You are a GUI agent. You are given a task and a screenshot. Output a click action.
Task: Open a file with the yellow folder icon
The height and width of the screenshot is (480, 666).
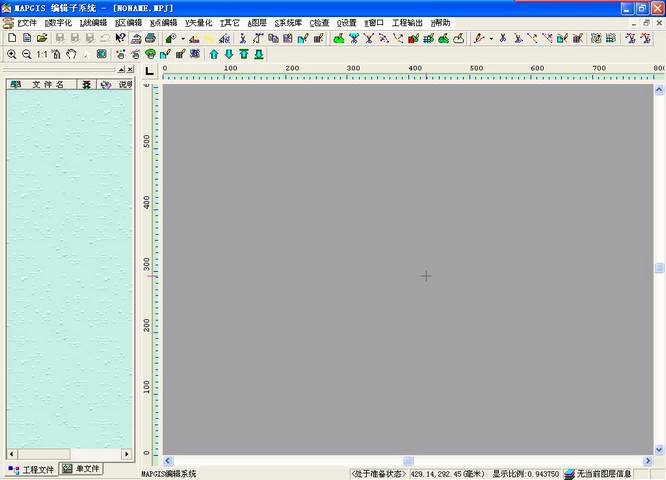coord(42,38)
